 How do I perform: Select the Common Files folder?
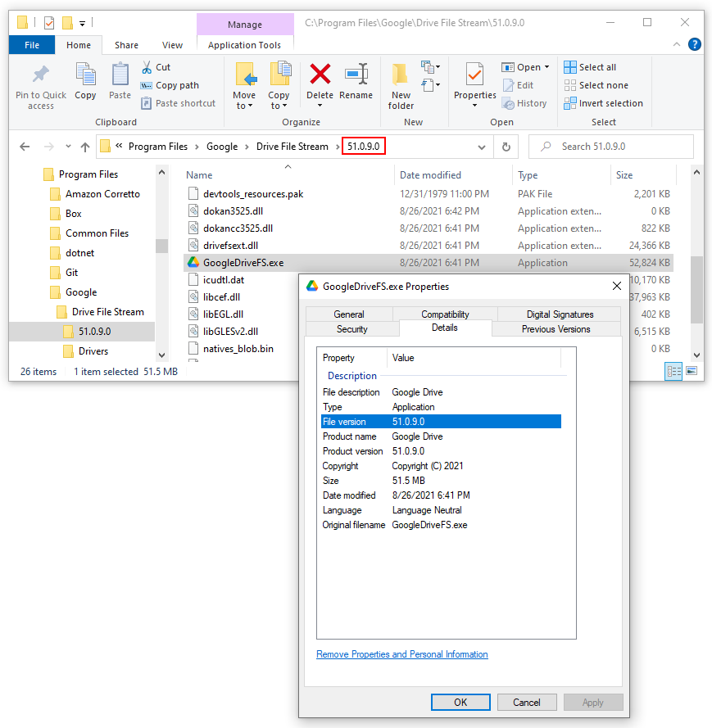coord(89,233)
